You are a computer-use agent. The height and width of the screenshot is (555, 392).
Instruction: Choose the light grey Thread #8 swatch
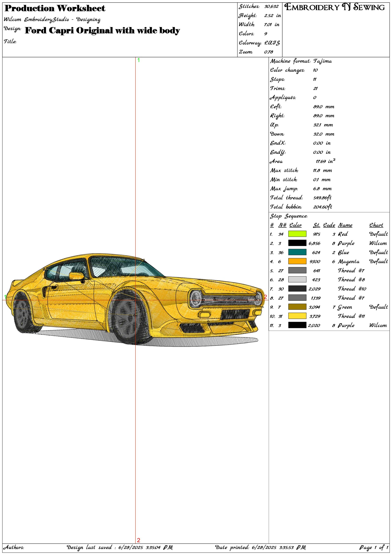[297, 279]
